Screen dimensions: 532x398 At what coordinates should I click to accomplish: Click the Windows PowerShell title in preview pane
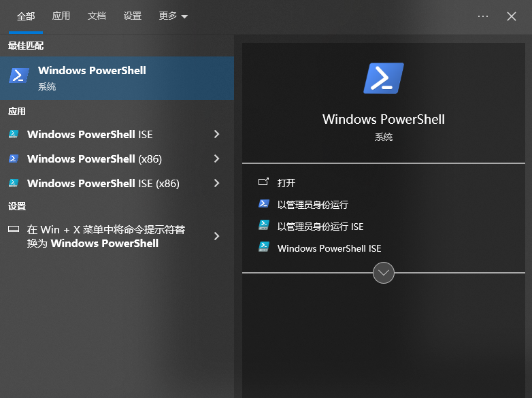click(384, 119)
